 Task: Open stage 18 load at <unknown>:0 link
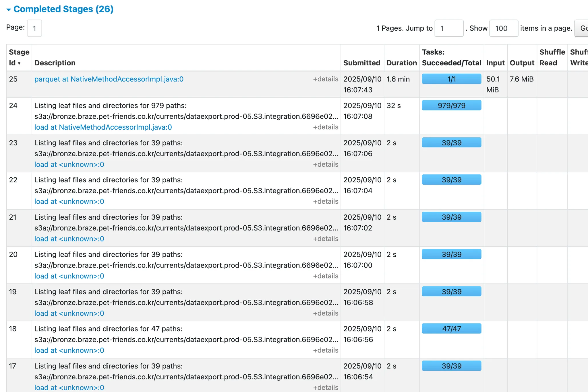[x=69, y=350]
